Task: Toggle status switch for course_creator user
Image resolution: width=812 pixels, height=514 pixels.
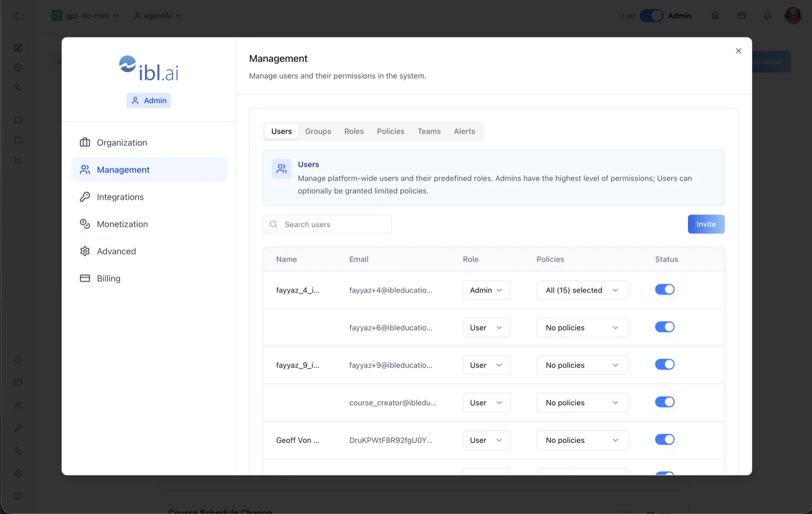Action: 665,402
